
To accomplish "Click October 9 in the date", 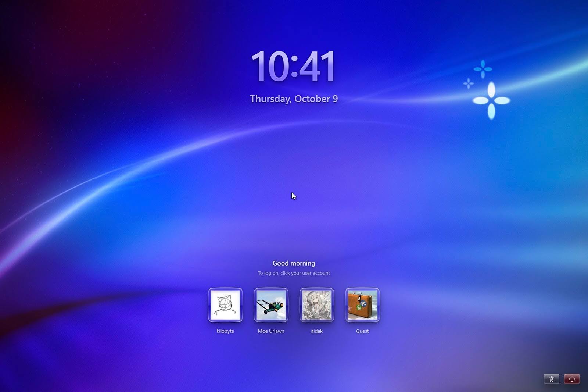I will click(x=316, y=99).
